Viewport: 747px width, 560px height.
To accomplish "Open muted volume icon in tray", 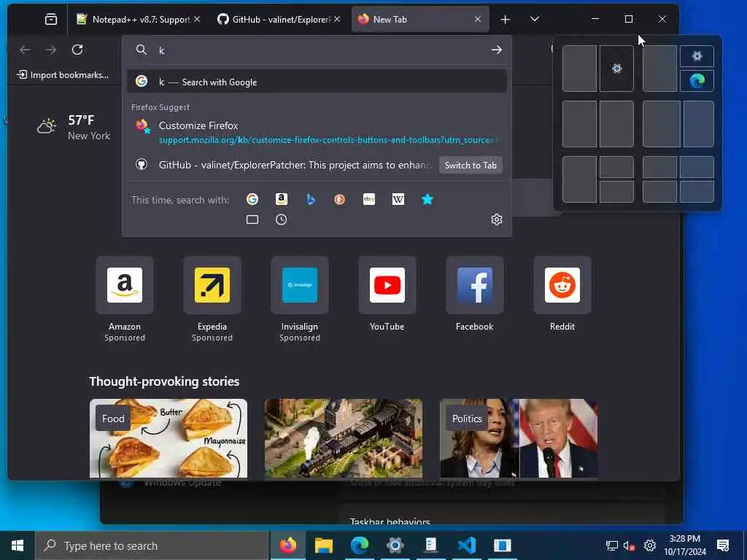I will (x=630, y=545).
